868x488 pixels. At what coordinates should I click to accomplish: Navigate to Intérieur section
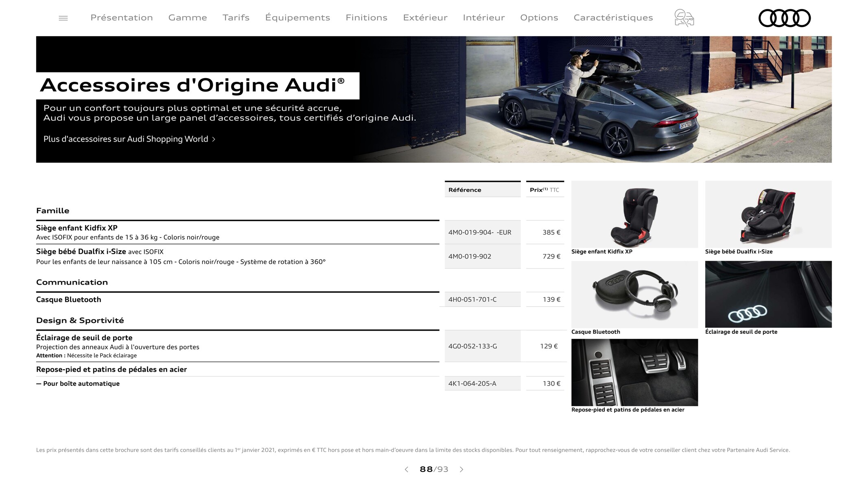pos(484,17)
